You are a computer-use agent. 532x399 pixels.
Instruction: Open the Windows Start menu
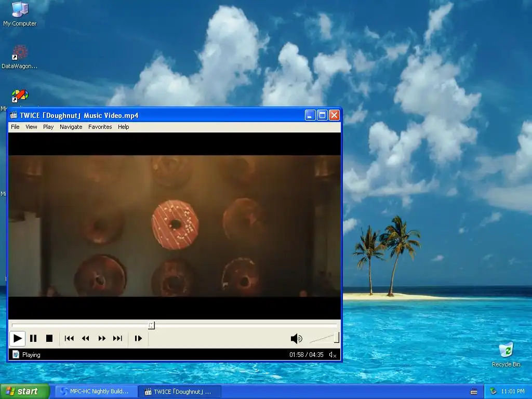click(x=24, y=392)
